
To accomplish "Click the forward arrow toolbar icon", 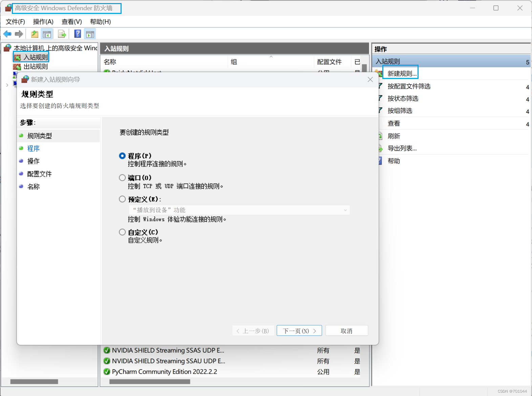I will [x=19, y=34].
